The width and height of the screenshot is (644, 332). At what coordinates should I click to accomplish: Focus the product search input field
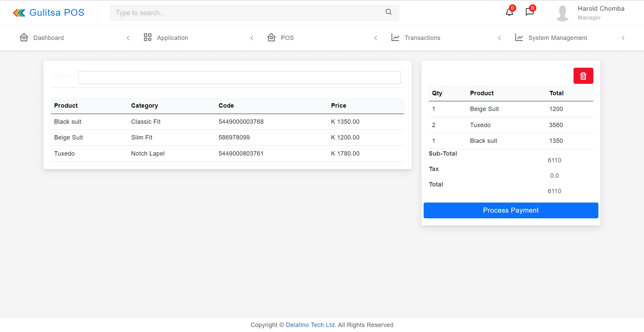coord(239,78)
